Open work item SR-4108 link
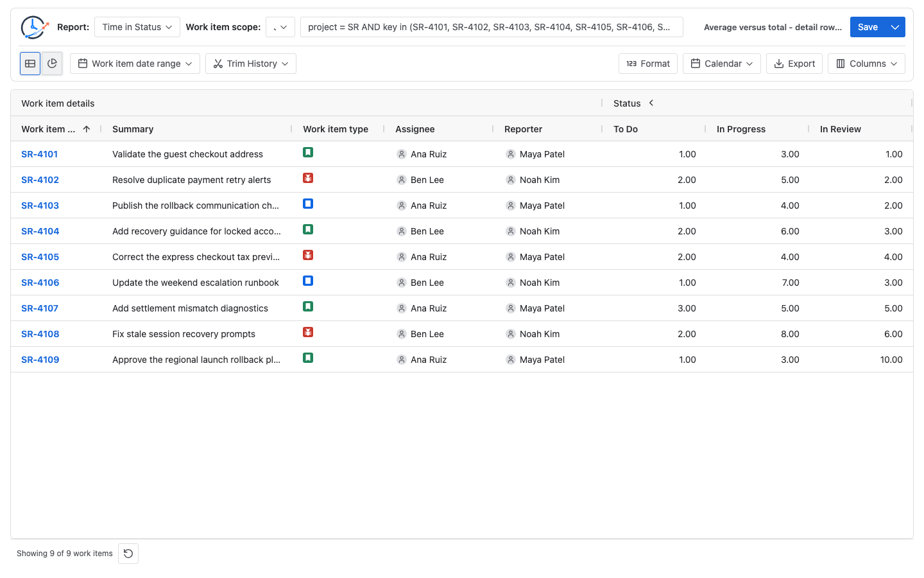This screenshot has height=578, width=924. [x=40, y=334]
